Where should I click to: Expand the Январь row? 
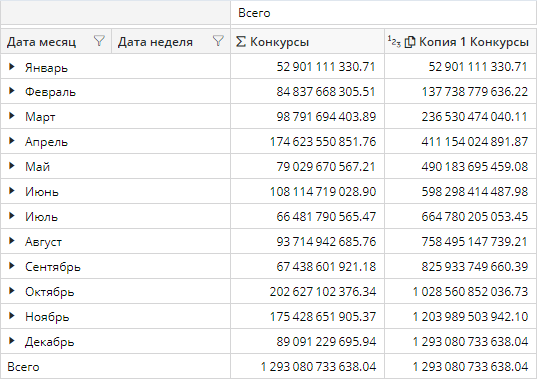point(12,66)
